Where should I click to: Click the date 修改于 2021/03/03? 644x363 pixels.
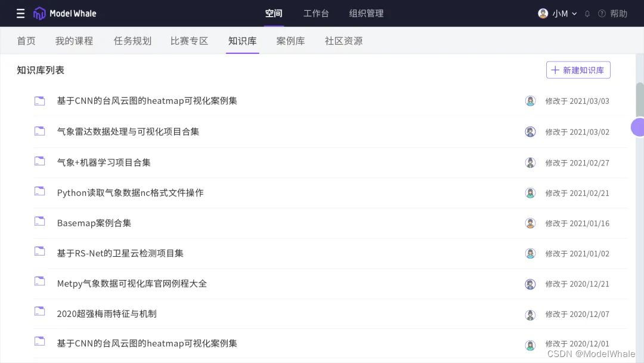pos(577,101)
